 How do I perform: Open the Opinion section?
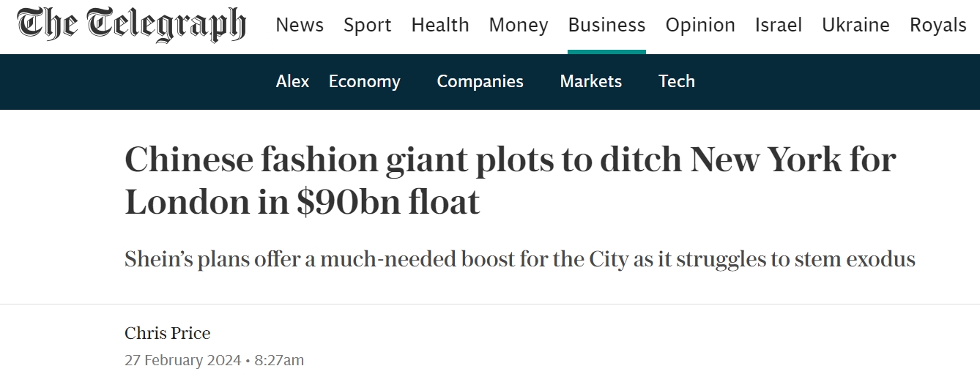click(700, 25)
